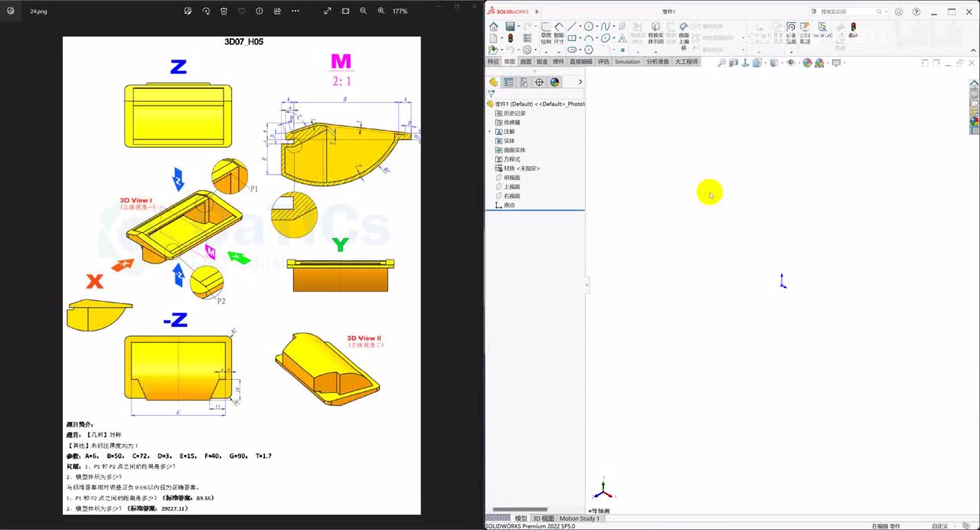Select 零件1 (Default) root tree node
Viewport: 980px width, 530px height.
[x=535, y=103]
